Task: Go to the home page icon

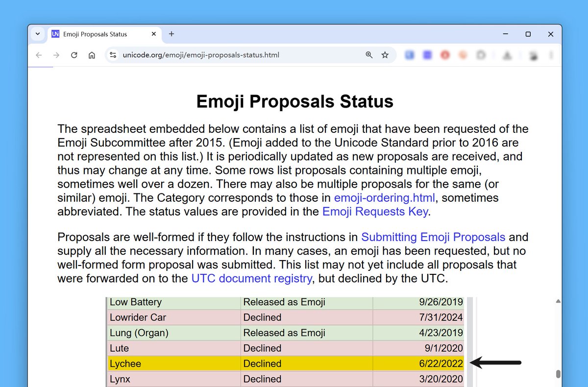Action: pos(92,55)
